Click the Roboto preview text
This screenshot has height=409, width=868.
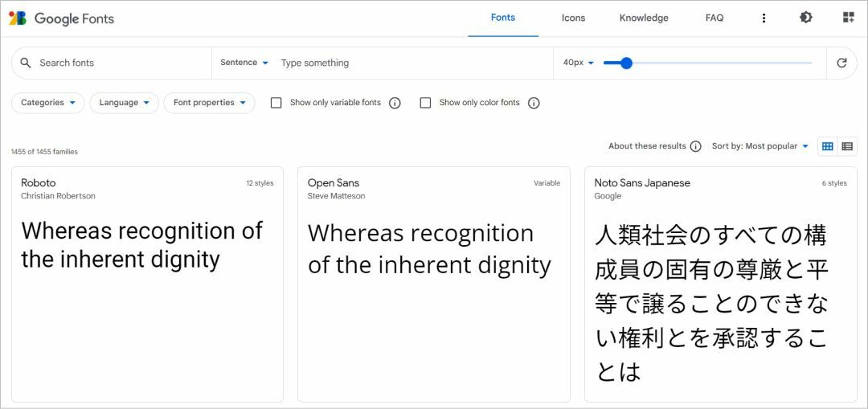141,244
